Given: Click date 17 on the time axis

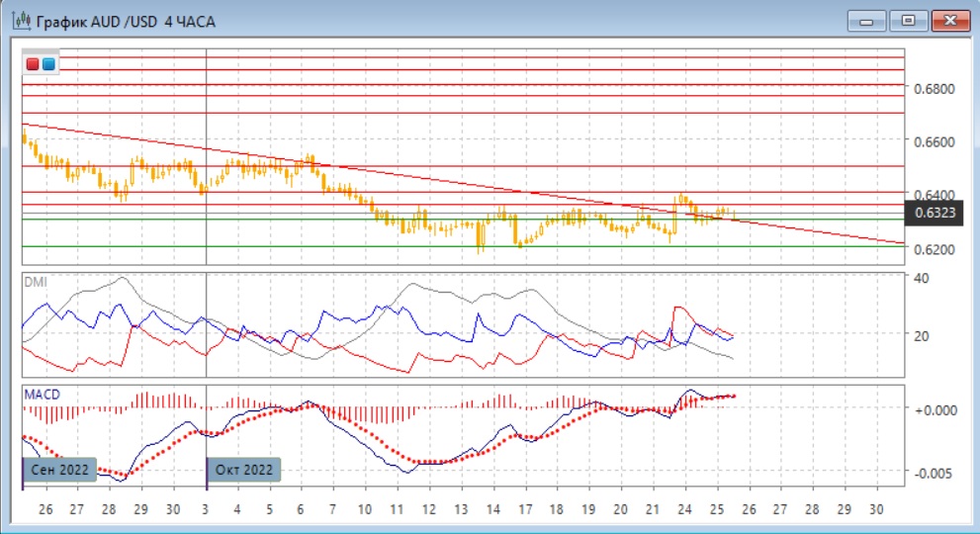Looking at the screenshot, I should click(524, 509).
